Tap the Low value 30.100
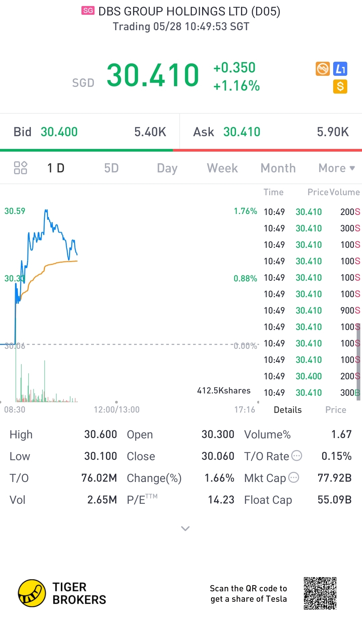Screen dimensions: 362x644 point(101,456)
